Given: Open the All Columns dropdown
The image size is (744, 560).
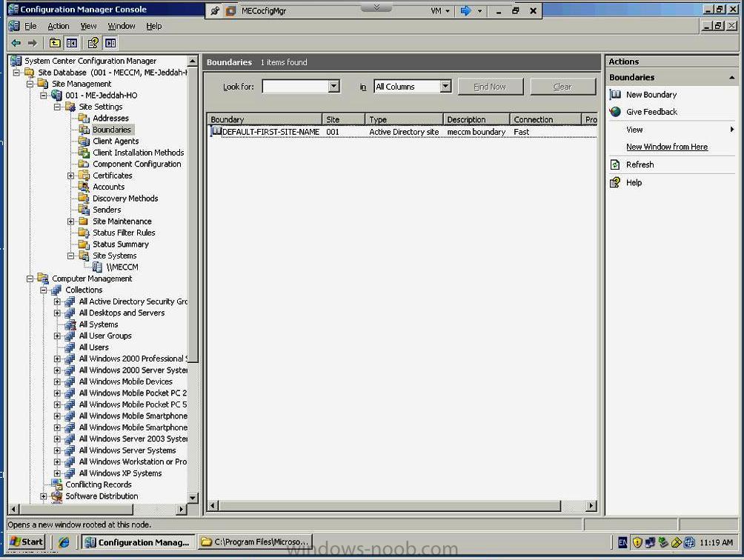Looking at the screenshot, I should click(445, 87).
